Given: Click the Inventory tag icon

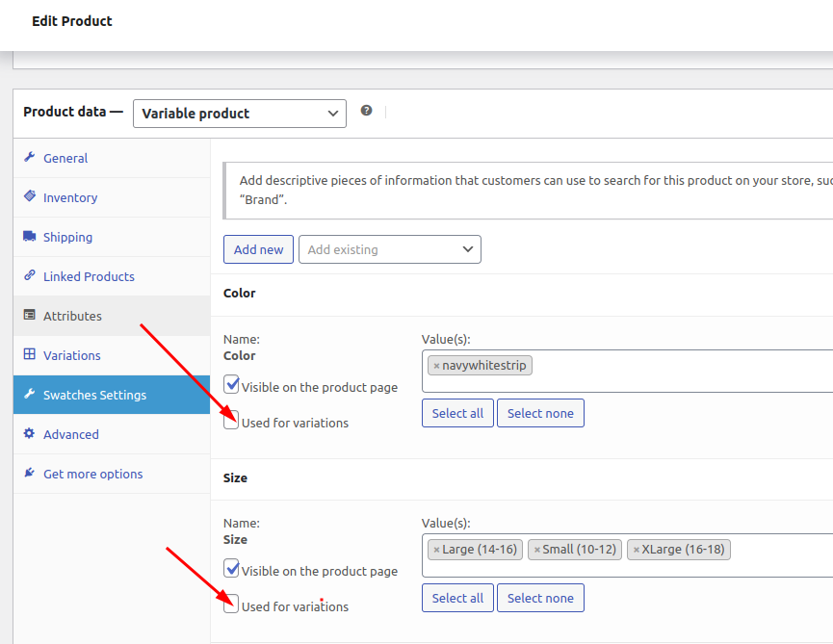Looking at the screenshot, I should (30, 196).
